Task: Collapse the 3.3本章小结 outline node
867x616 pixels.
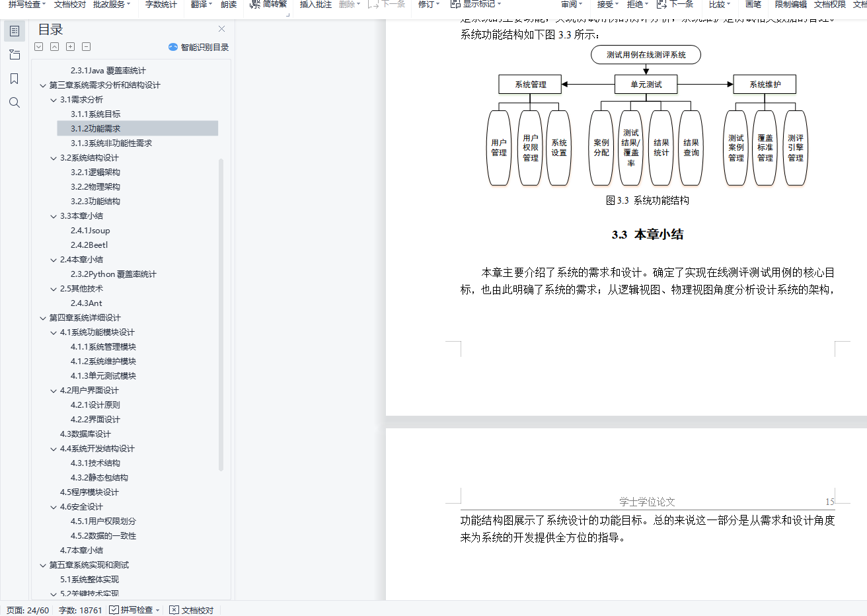Action: [54, 216]
